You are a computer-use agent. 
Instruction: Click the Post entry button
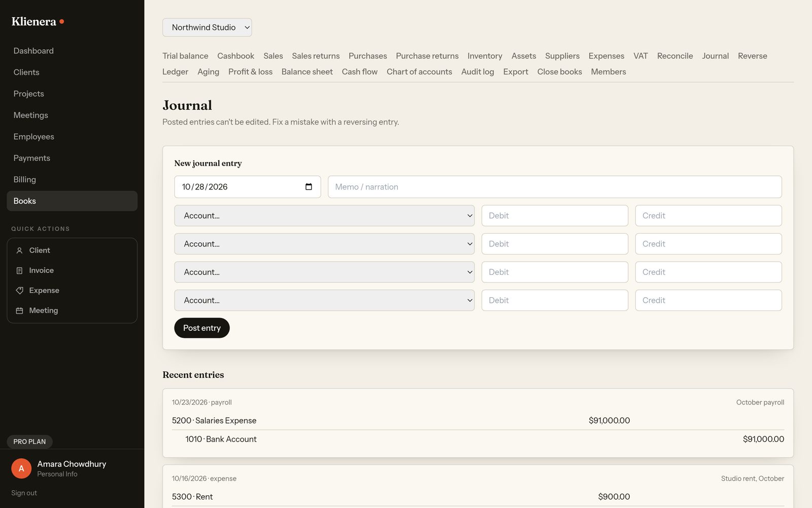click(x=202, y=328)
